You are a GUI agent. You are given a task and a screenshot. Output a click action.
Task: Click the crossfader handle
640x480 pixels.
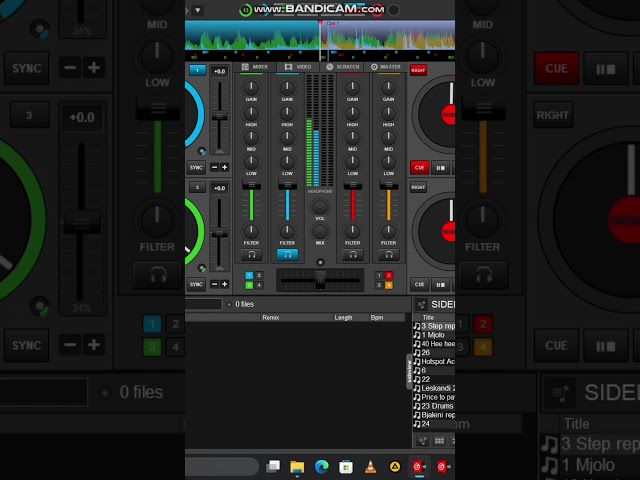(320, 280)
